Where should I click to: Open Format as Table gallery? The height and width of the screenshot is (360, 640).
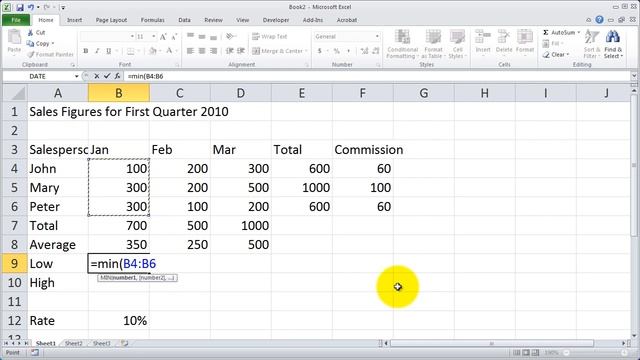433,44
